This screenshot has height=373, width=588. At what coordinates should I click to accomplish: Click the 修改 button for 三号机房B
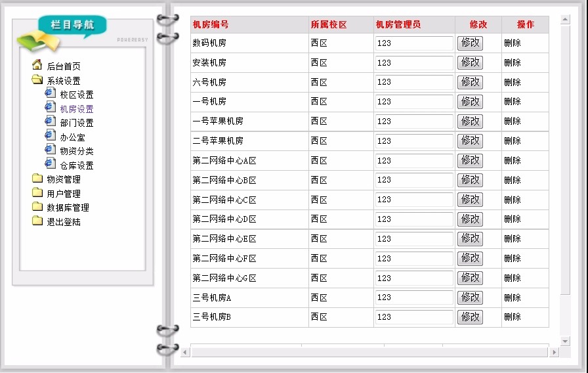pos(470,317)
